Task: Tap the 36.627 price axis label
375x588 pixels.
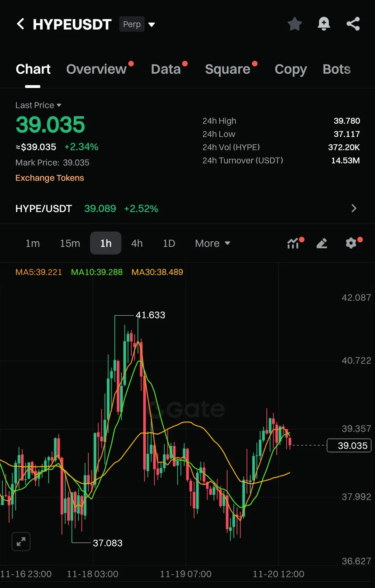Action: pyautogui.click(x=356, y=561)
